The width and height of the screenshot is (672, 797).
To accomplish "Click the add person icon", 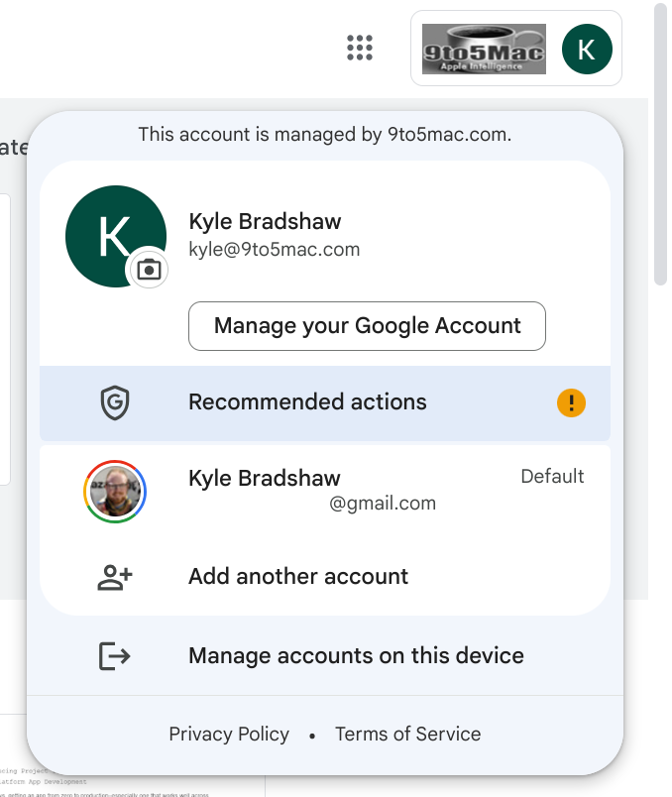I will coord(115,577).
